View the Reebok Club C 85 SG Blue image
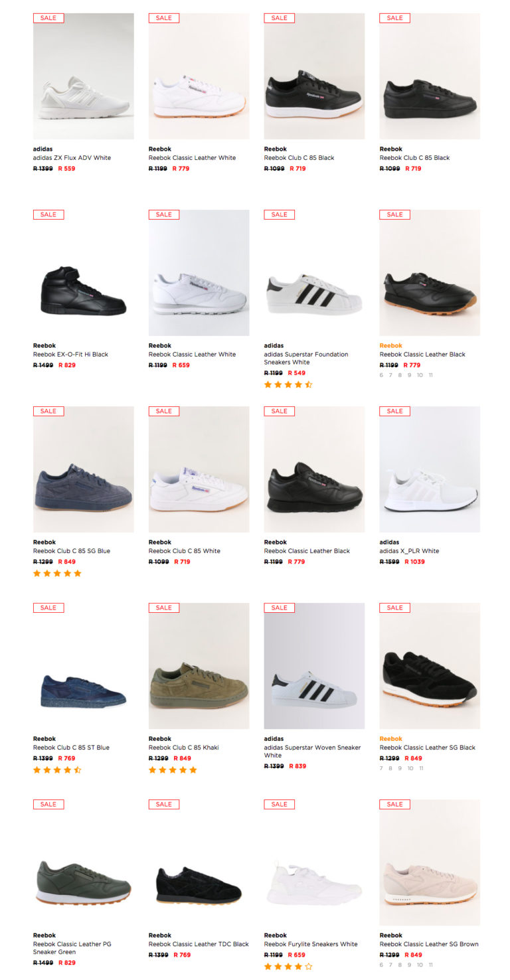Screen dimensions: 510x980 pos(83,469)
